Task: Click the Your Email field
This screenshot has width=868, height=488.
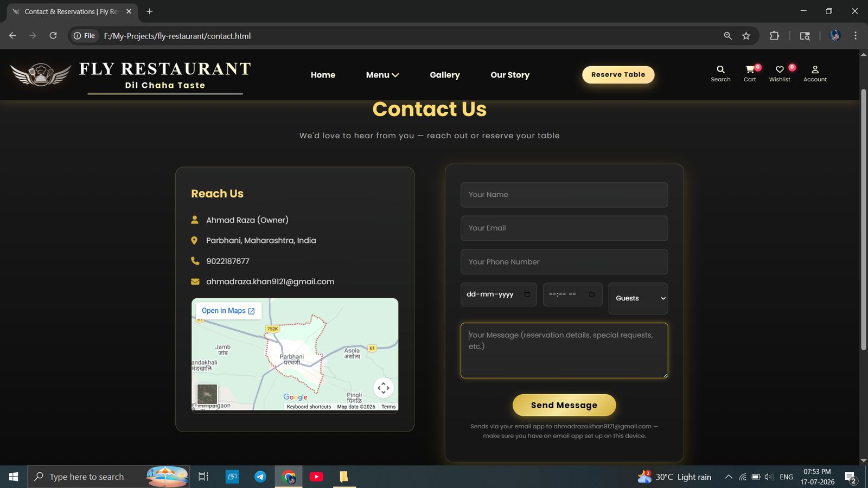Action: point(564,228)
